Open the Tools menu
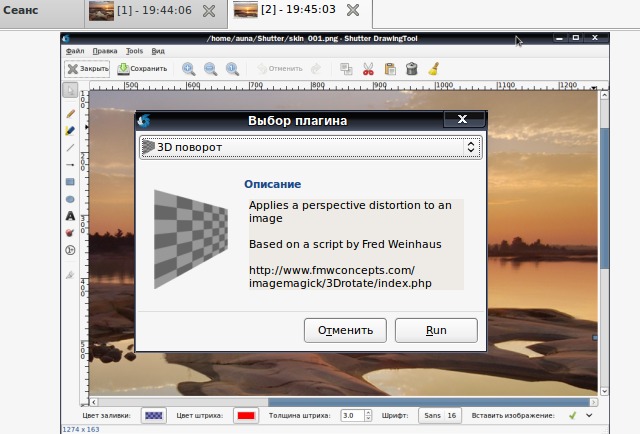 point(134,51)
